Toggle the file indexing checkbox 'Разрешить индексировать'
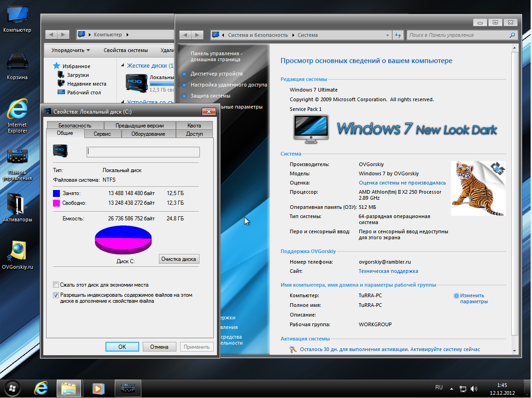532x398 pixels. [x=56, y=295]
